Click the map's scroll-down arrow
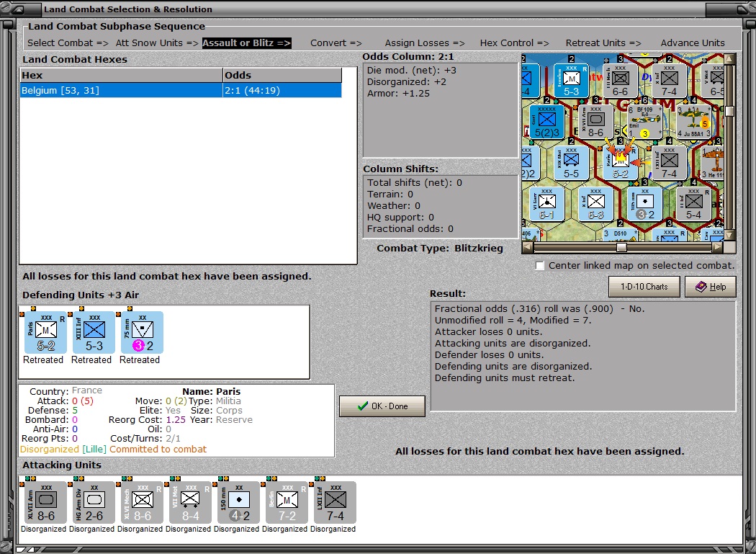Screen dimensions: 756x554 (x=729, y=235)
